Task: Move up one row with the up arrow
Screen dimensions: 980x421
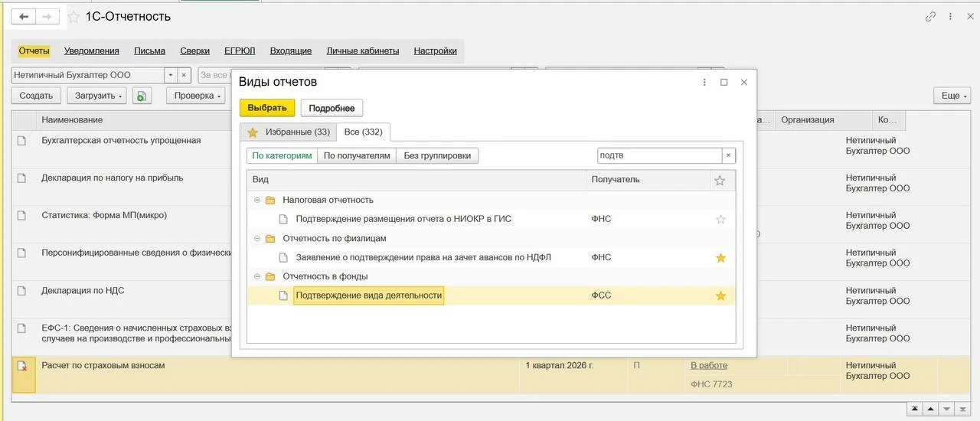Action: 931,409
